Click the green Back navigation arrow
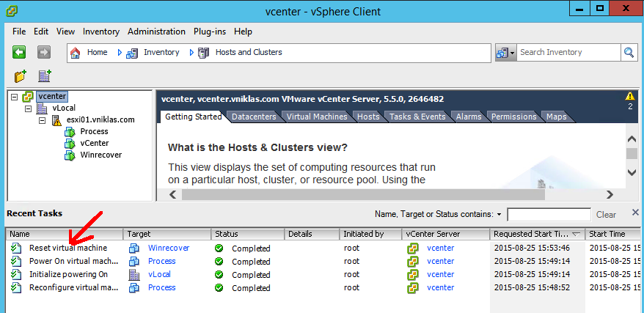 (19, 53)
